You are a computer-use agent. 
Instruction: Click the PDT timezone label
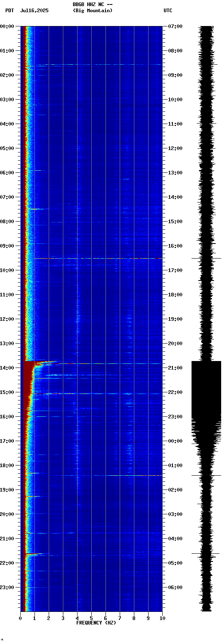click(10, 11)
